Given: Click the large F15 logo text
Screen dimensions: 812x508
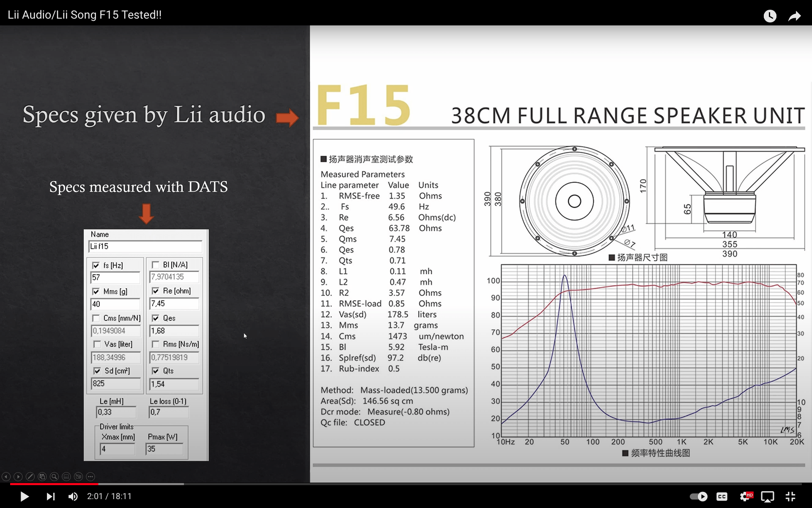Looking at the screenshot, I should pos(364,105).
